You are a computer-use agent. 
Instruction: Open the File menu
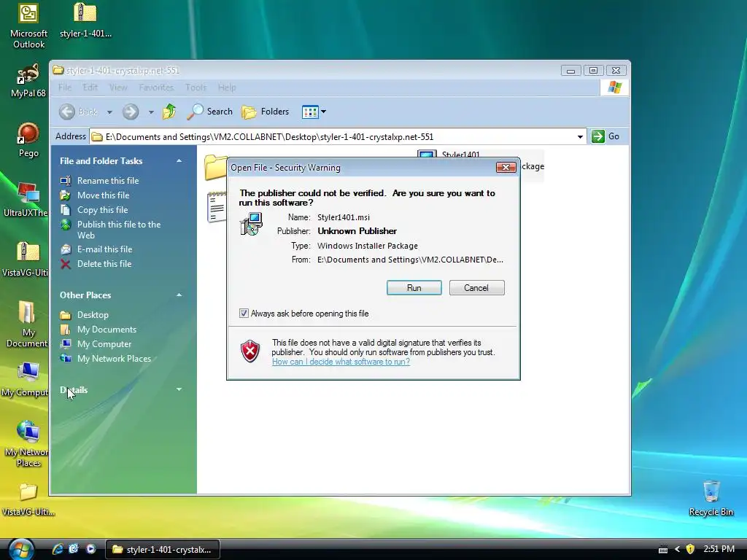[x=65, y=87]
